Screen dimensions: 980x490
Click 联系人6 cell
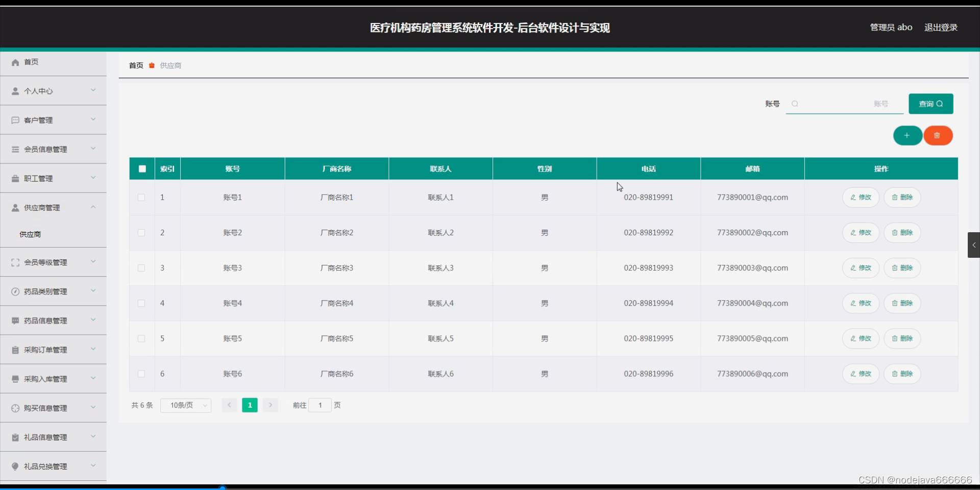[440, 374]
